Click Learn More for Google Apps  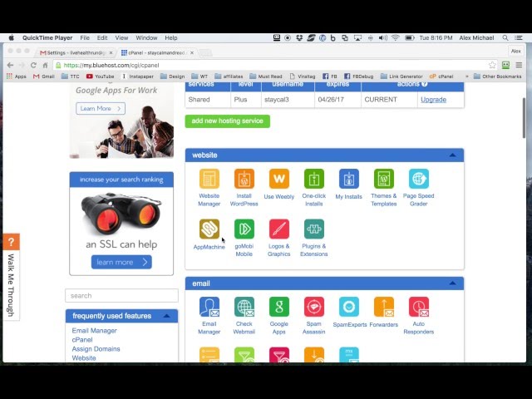101,109
